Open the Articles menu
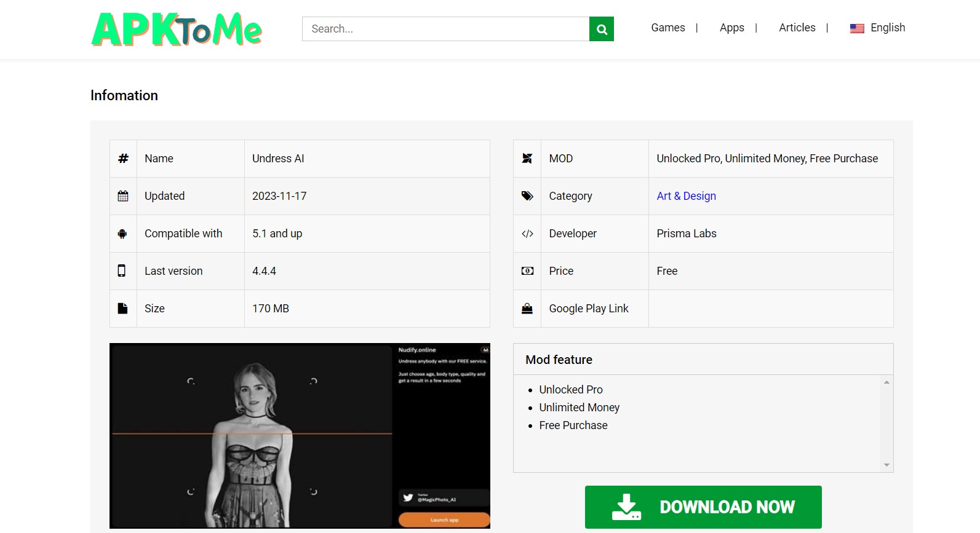Image resolution: width=980 pixels, height=533 pixels. click(x=797, y=28)
